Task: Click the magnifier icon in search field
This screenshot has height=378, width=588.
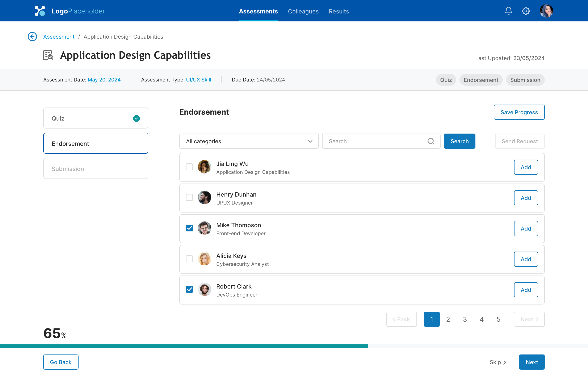Action: pos(431,141)
